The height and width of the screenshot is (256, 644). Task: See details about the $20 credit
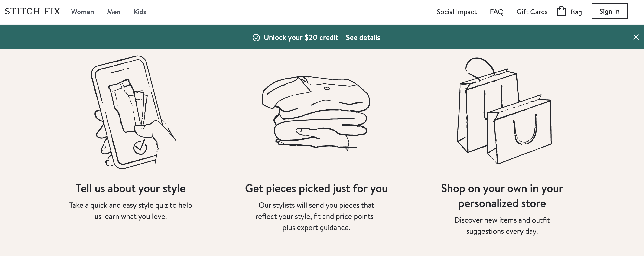[363, 37]
